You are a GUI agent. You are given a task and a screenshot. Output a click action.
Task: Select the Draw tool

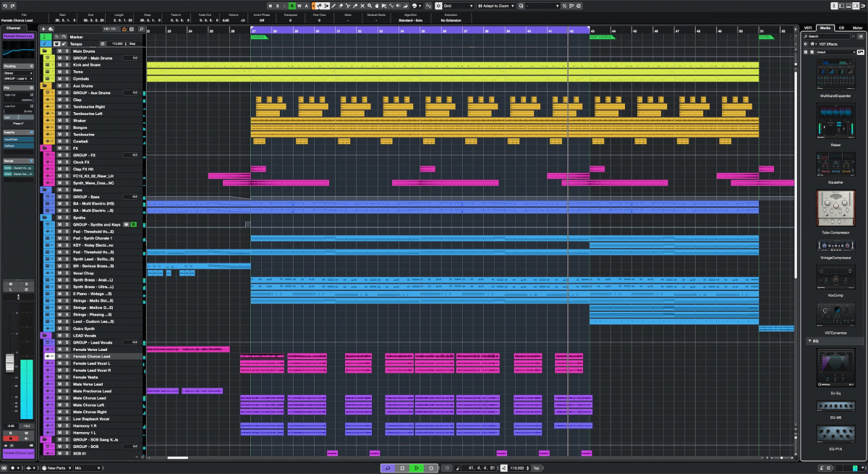(333, 6)
